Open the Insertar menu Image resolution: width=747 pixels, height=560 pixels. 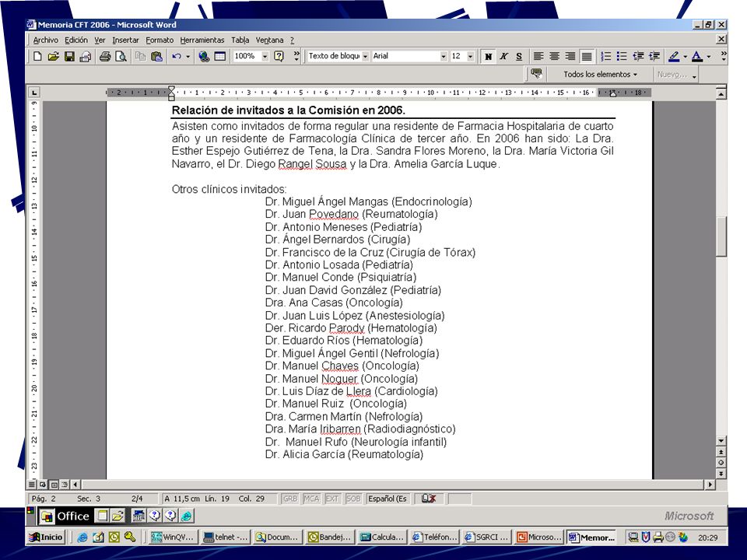click(126, 40)
